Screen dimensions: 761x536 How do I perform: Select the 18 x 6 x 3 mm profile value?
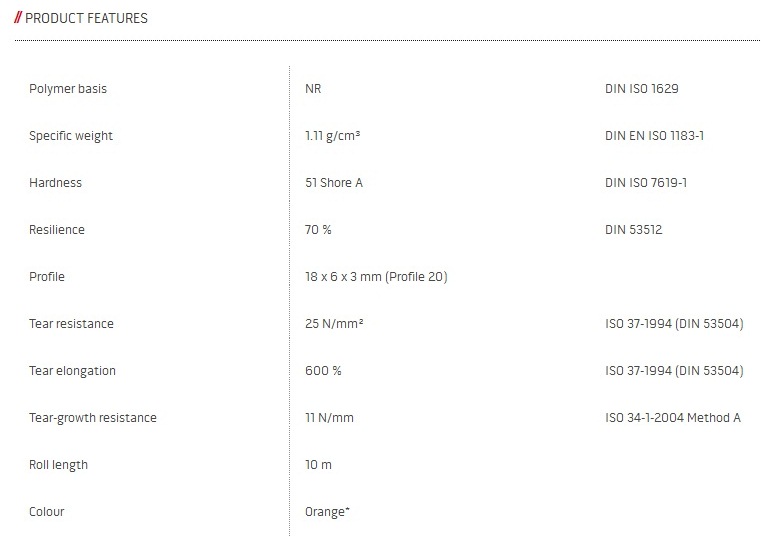click(376, 277)
